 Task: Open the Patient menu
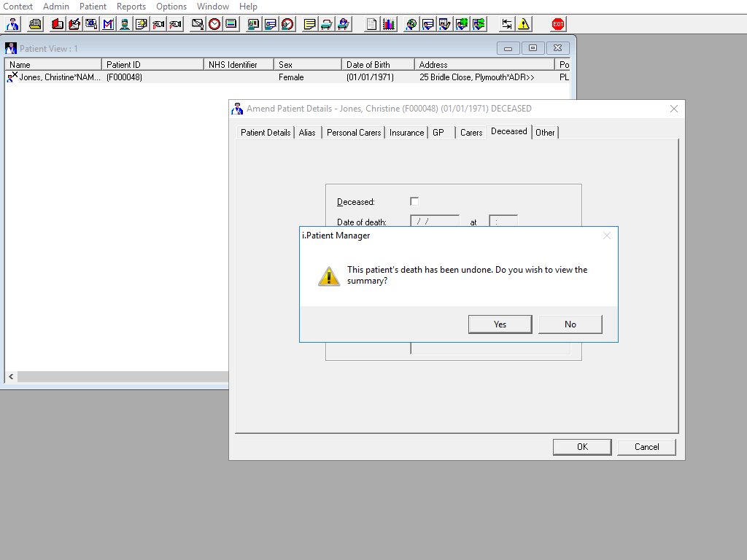pyautogui.click(x=93, y=6)
